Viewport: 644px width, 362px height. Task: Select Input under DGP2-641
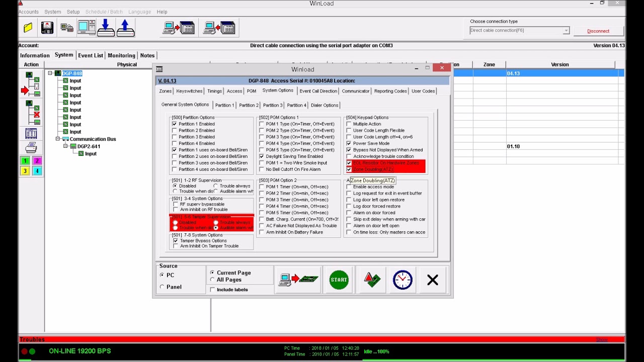(x=91, y=154)
